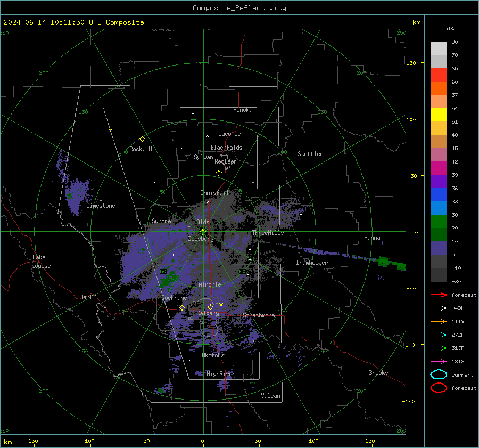
Task: Click the yellow diamond marker at RockyMH
Action: tap(142, 139)
